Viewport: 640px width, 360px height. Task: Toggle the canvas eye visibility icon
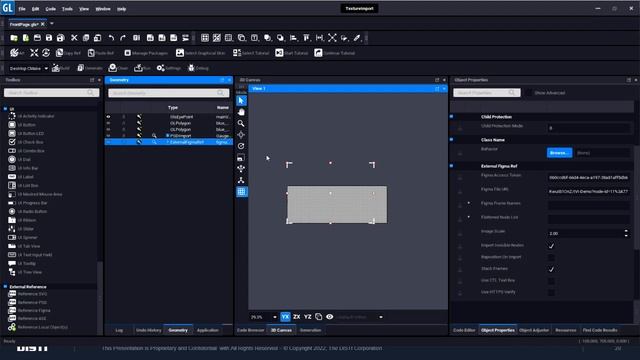coord(329,317)
